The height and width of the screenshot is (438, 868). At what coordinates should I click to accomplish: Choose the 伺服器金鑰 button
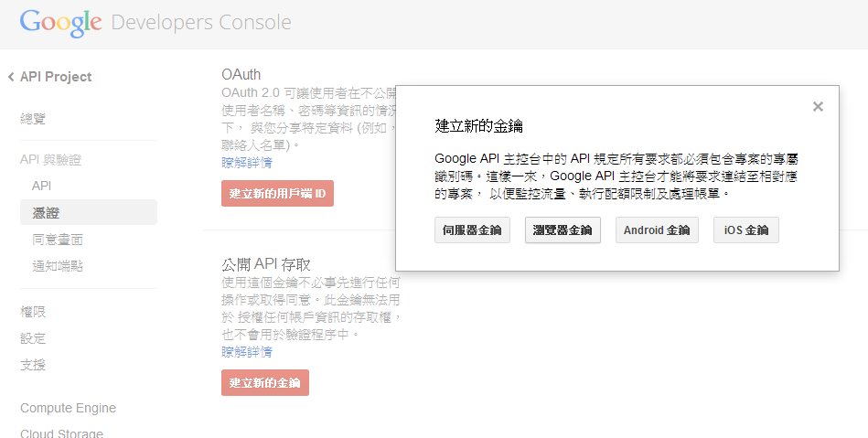click(x=472, y=230)
